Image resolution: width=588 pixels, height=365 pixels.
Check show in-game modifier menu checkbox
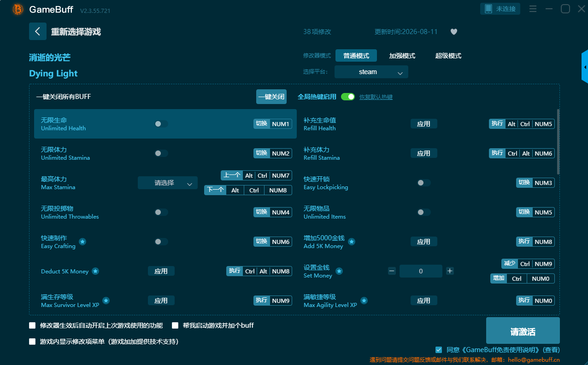[32, 342]
